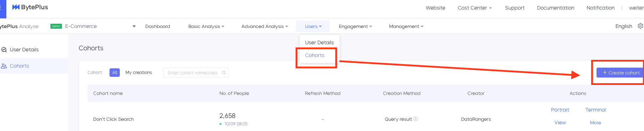
Task: Click the Cohort name column header
Action: (108, 93)
